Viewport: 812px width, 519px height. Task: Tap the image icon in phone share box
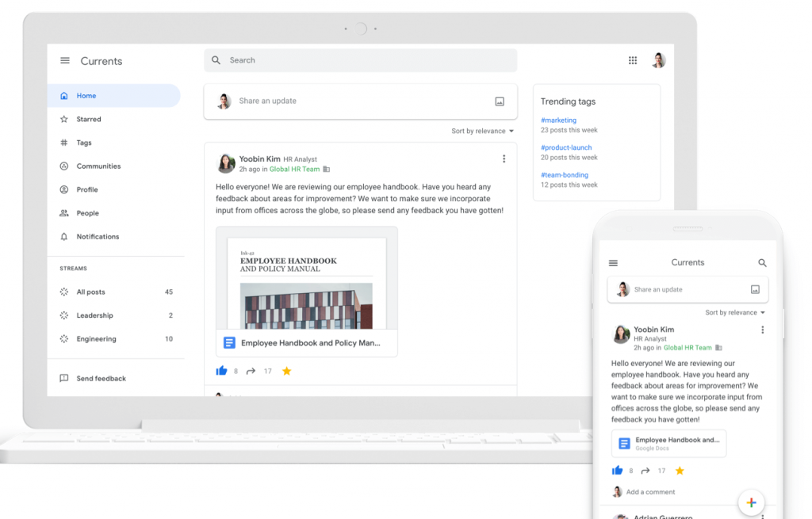756,289
